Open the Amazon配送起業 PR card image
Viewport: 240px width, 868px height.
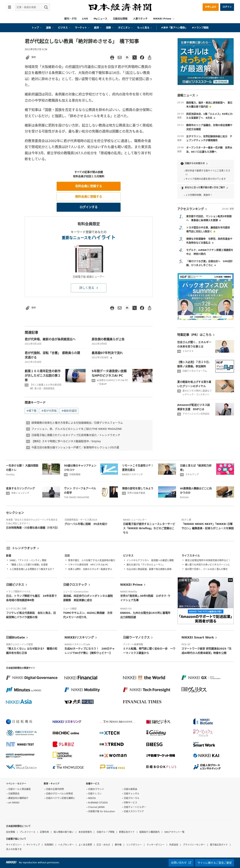pos(224,409)
